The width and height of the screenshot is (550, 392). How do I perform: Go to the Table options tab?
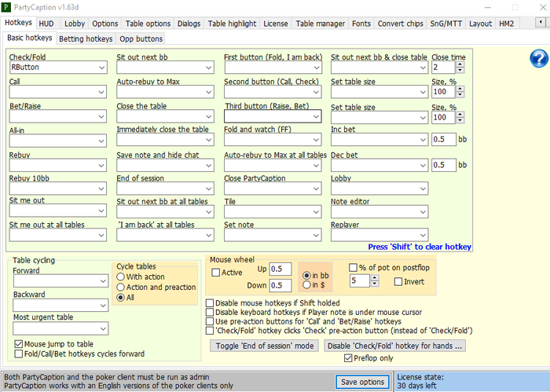click(x=148, y=24)
